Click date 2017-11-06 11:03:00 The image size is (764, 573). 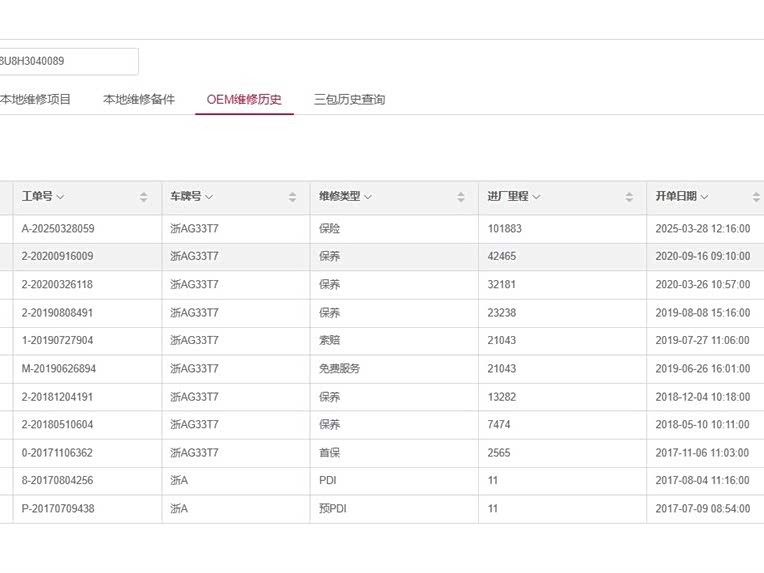tap(702, 453)
